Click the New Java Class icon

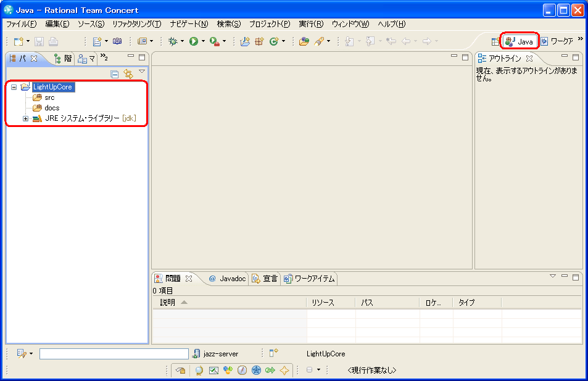click(x=274, y=41)
